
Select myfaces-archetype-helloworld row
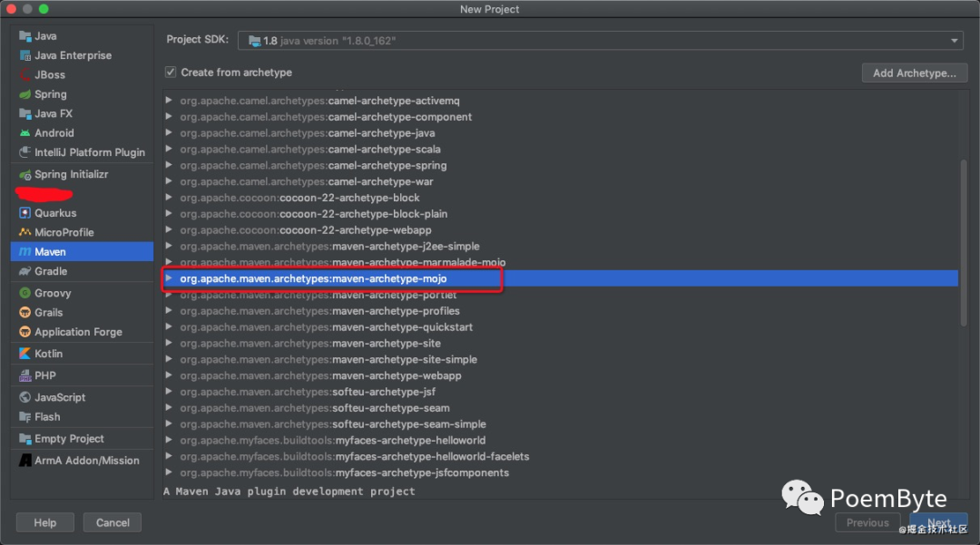pos(561,440)
